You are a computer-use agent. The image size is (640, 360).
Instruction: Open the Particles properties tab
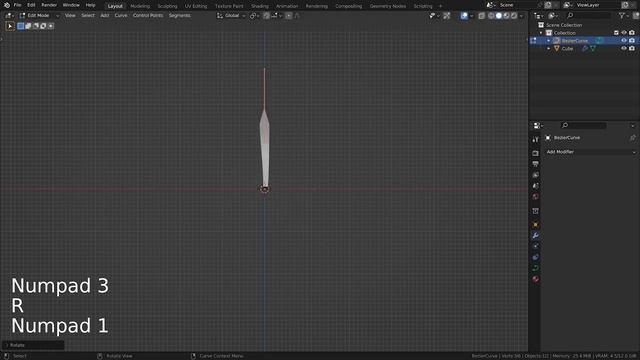click(x=536, y=246)
